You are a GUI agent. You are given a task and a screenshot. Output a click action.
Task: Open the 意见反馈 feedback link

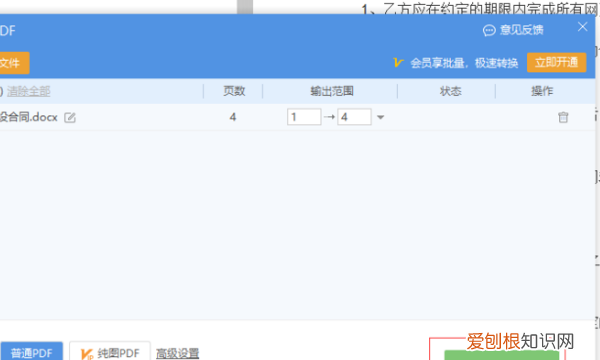(521, 30)
